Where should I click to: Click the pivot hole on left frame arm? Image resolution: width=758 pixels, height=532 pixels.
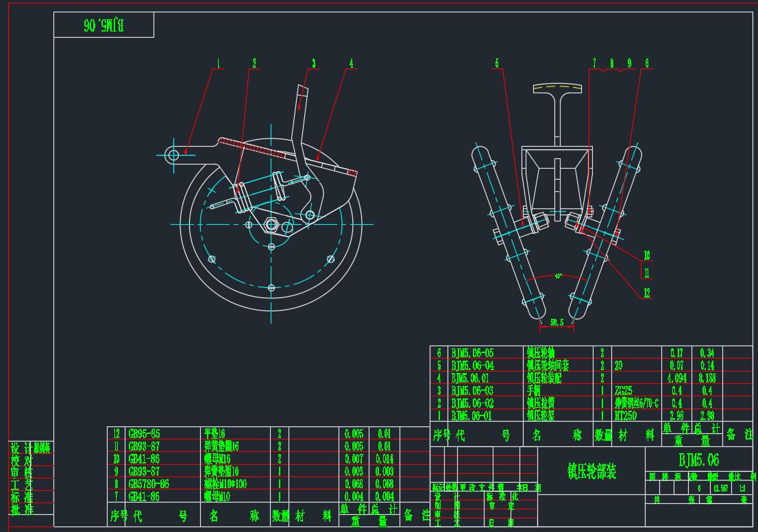(173, 155)
